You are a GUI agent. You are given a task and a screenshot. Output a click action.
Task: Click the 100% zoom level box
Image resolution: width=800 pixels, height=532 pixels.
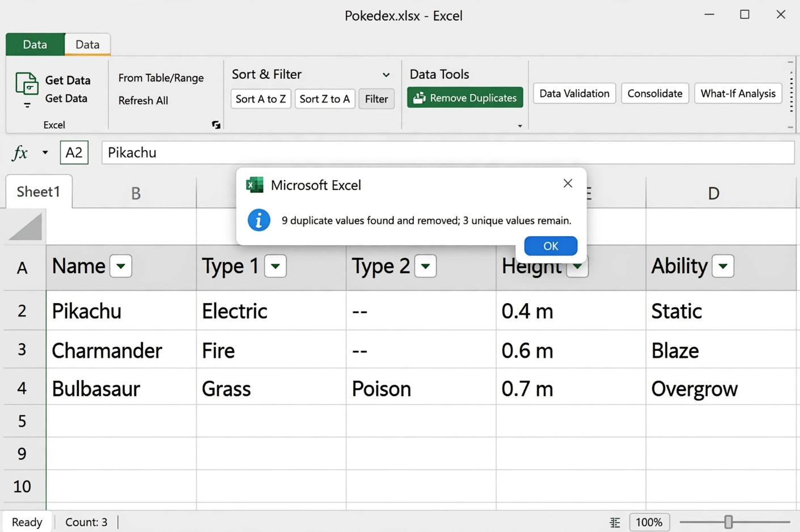coord(649,522)
